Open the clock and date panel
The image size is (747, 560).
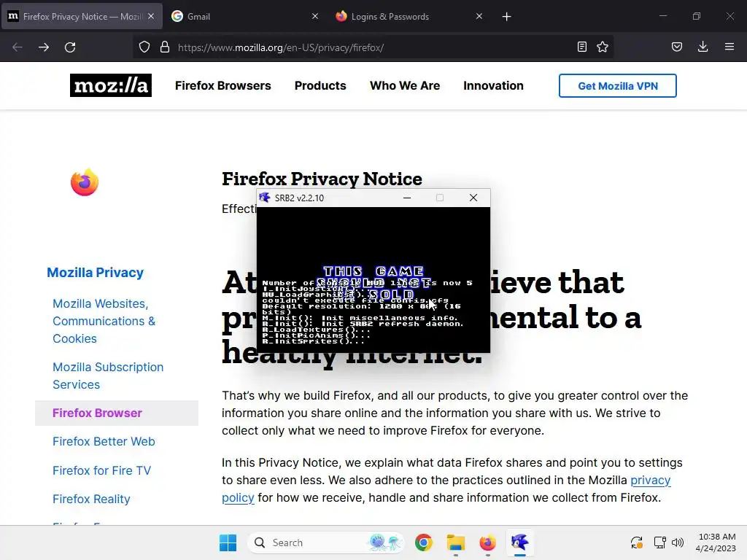[x=716, y=542]
